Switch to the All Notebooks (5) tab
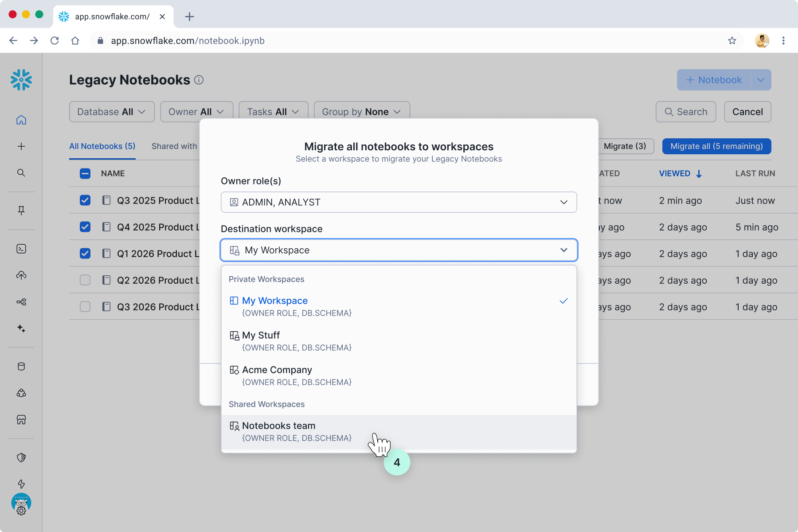Screen dimensions: 798x532 click(x=102, y=146)
